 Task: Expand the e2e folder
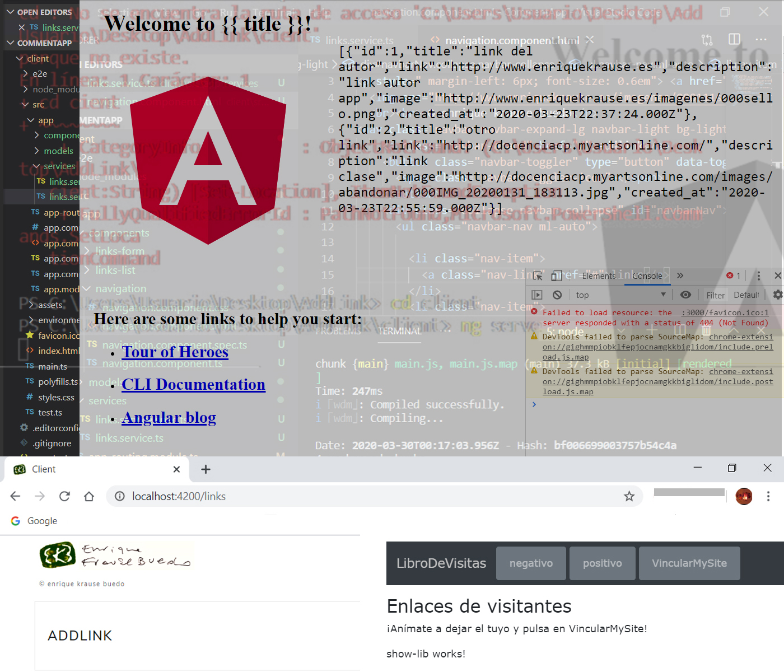point(26,73)
